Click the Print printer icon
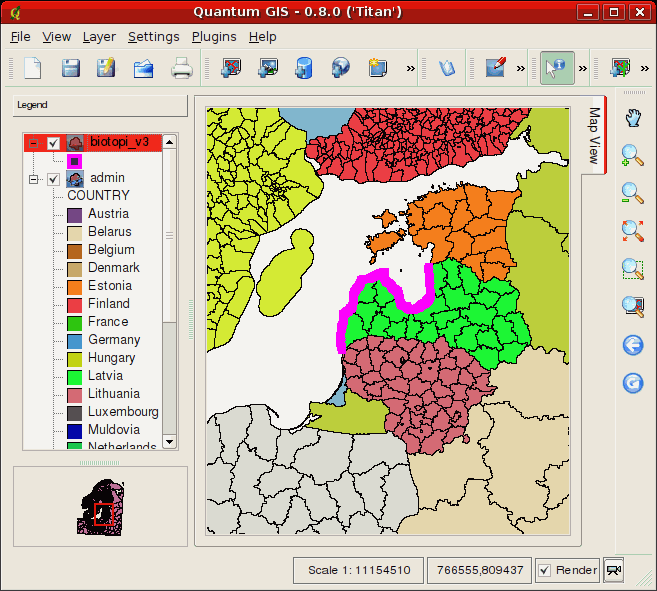 (x=182, y=68)
